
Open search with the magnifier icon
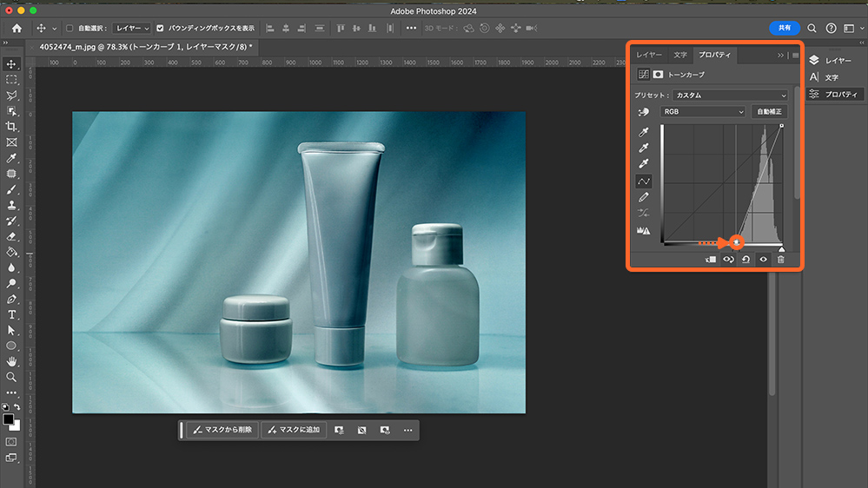click(x=812, y=28)
